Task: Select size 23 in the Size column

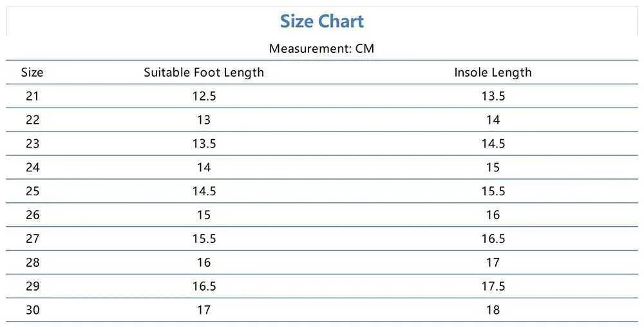Action: coord(32,144)
